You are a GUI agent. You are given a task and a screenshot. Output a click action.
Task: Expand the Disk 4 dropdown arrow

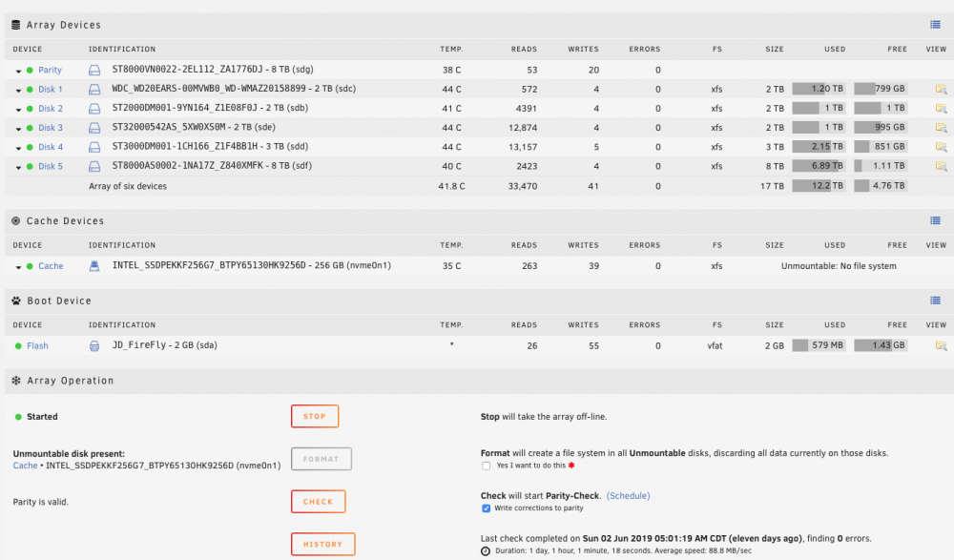(18, 148)
